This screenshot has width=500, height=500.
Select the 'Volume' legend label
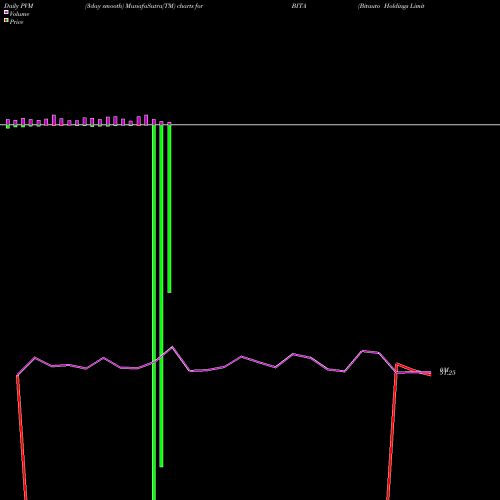tap(19, 14)
